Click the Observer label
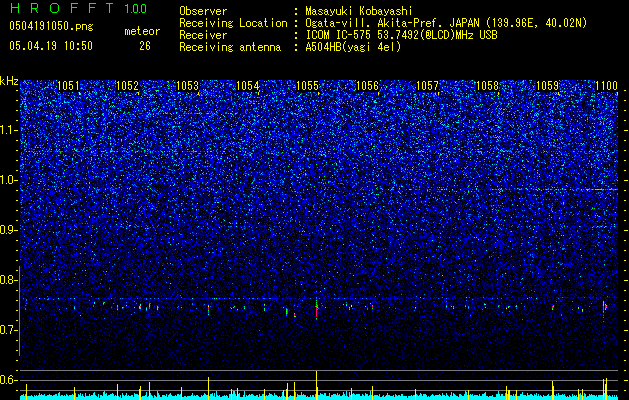The height and width of the screenshot is (400, 629). point(203,11)
